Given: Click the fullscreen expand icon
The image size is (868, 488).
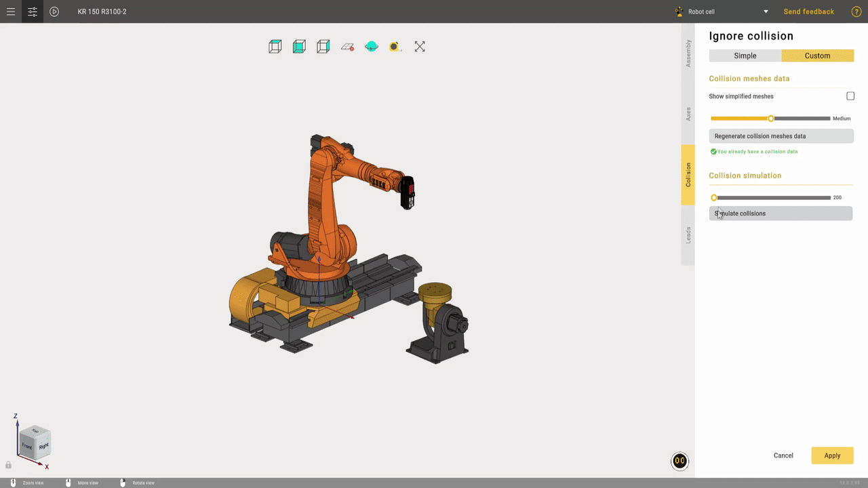Looking at the screenshot, I should (419, 46).
